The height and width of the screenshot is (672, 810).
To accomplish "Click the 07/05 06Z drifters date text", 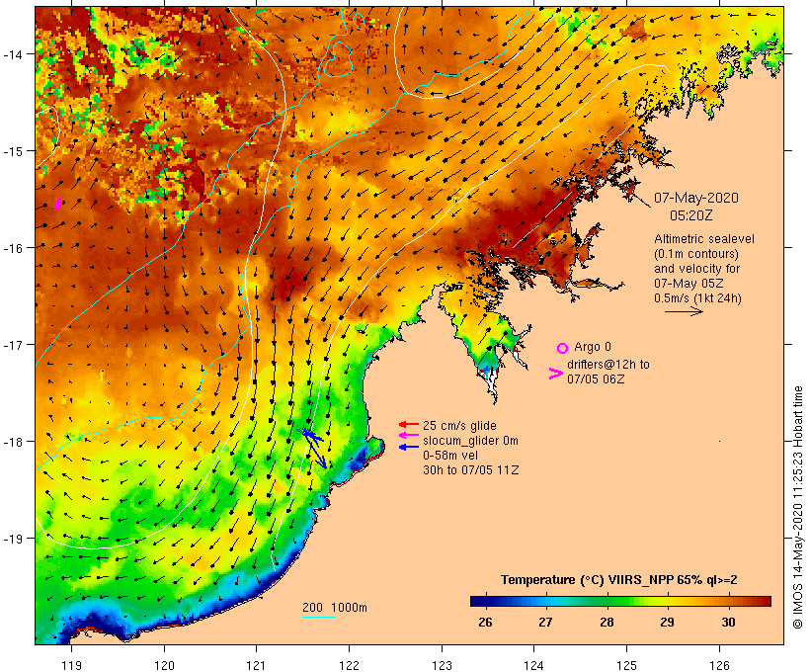I will tap(596, 378).
